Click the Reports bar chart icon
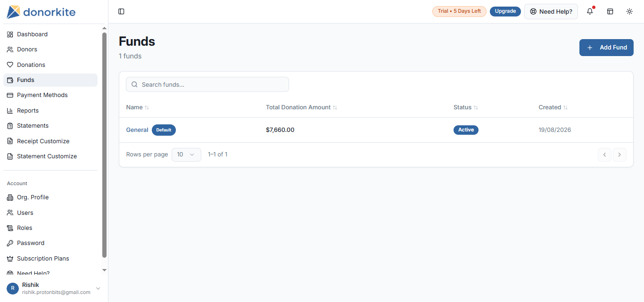The image size is (644, 302). [x=10, y=111]
